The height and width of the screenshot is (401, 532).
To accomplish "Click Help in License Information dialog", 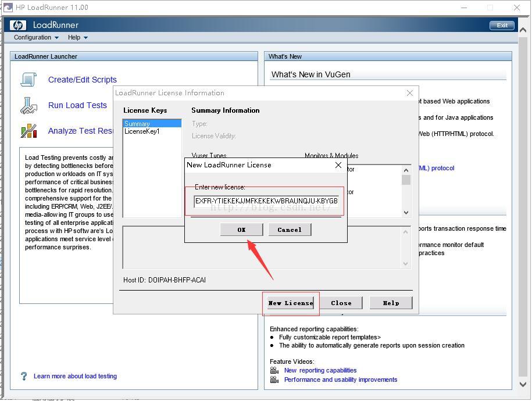I will pyautogui.click(x=391, y=303).
